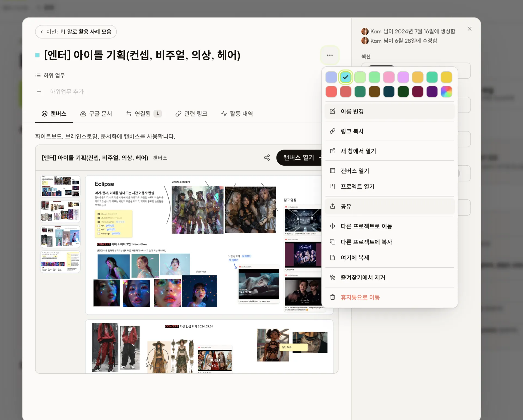Open the three-dot more options button
The height and width of the screenshot is (420, 523).
point(330,55)
